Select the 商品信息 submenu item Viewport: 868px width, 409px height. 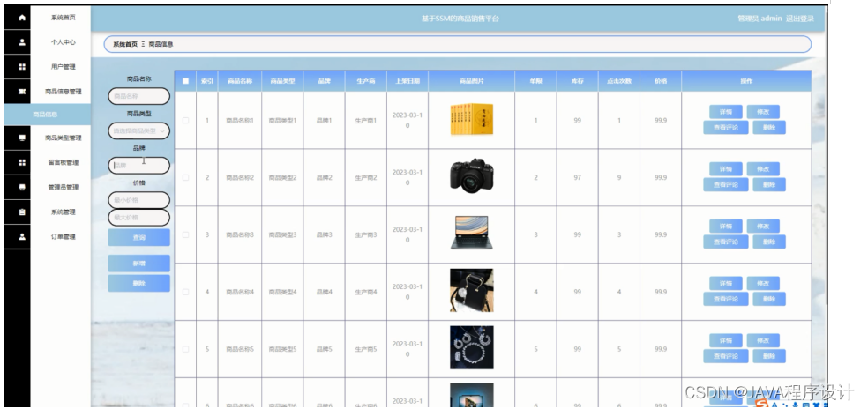pos(47,115)
